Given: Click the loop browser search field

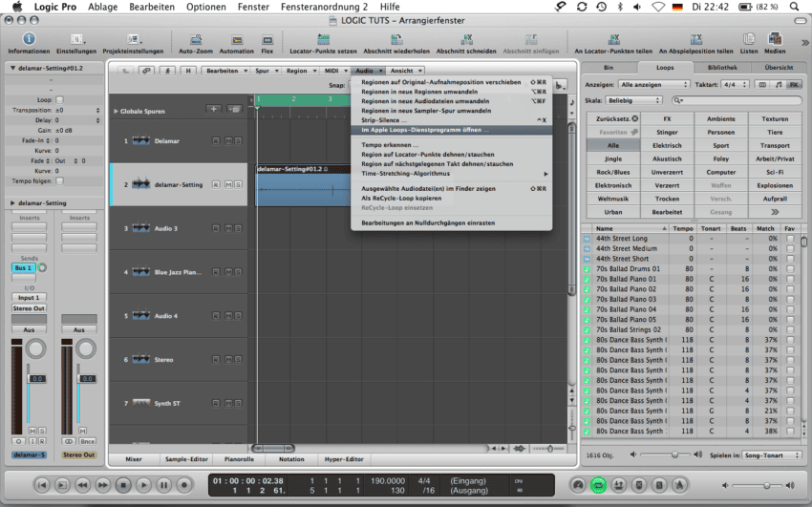Looking at the screenshot, I should tap(737, 100).
